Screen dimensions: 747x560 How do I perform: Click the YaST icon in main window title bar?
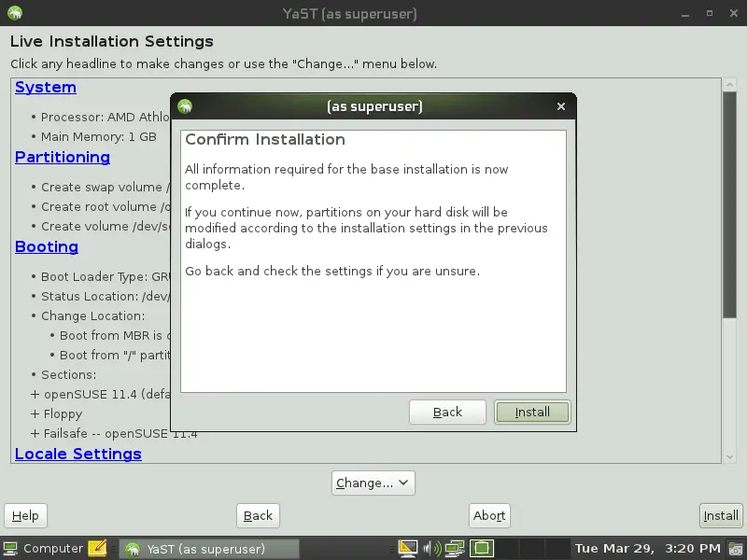(15, 13)
